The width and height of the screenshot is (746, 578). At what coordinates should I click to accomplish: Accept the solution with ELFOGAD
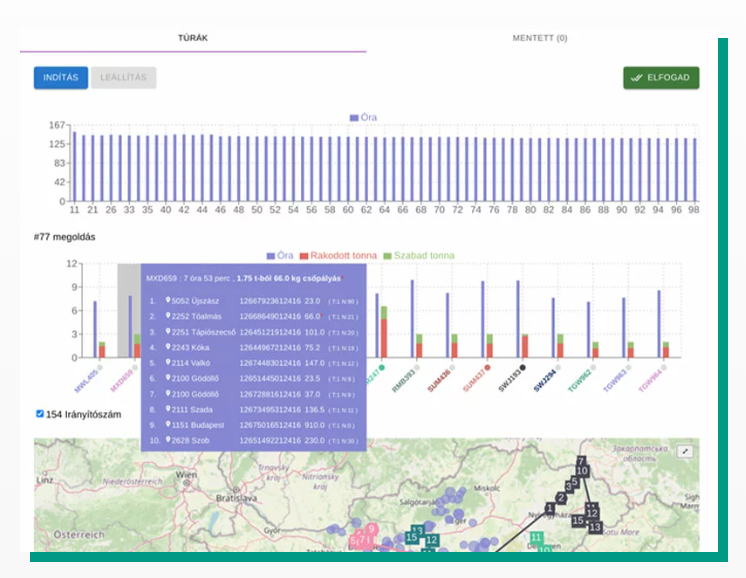[x=661, y=78]
